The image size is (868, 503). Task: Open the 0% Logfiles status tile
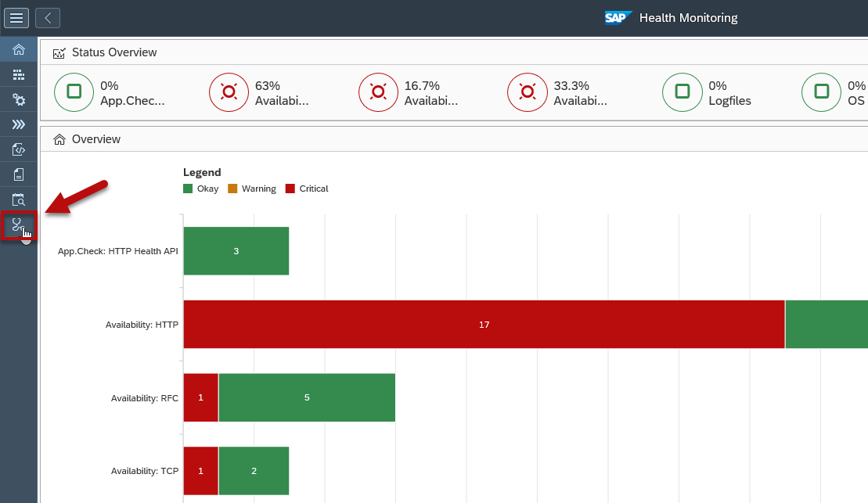(x=707, y=92)
